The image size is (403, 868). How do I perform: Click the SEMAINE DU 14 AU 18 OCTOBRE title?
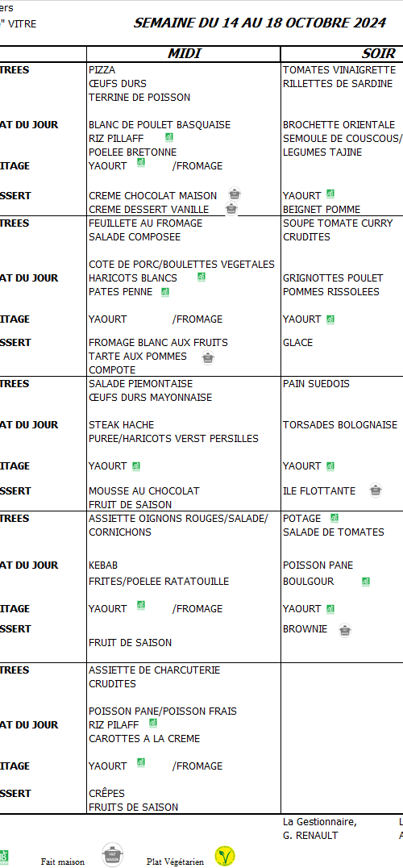point(260,23)
